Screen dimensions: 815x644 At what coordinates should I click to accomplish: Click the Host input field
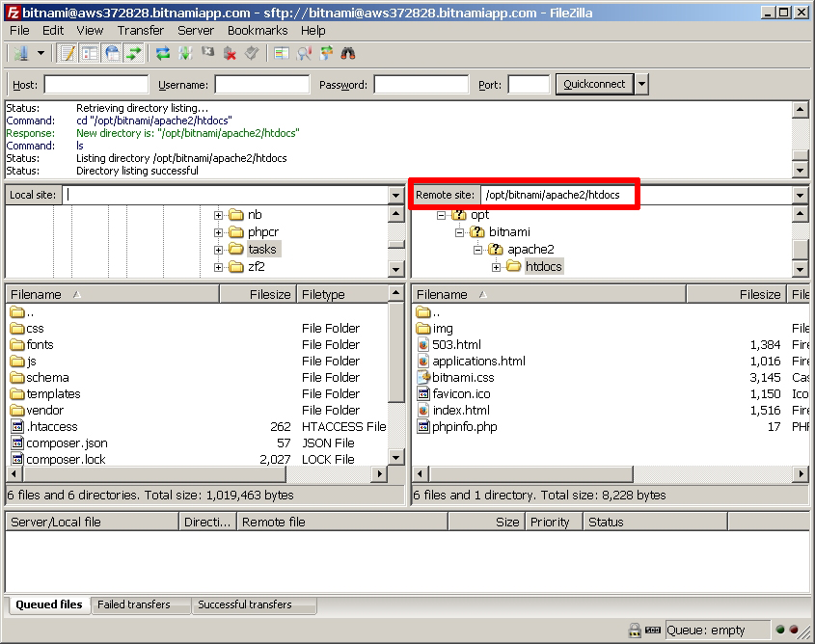96,84
